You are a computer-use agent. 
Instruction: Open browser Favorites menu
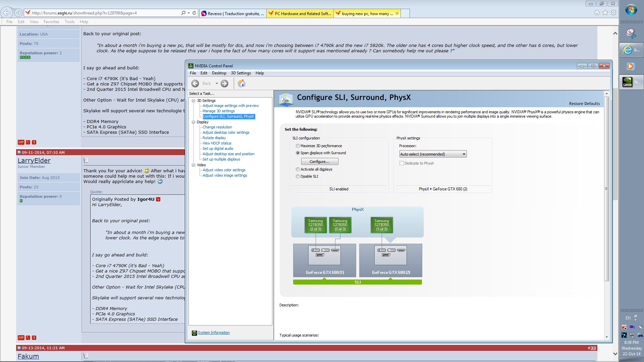click(x=51, y=22)
